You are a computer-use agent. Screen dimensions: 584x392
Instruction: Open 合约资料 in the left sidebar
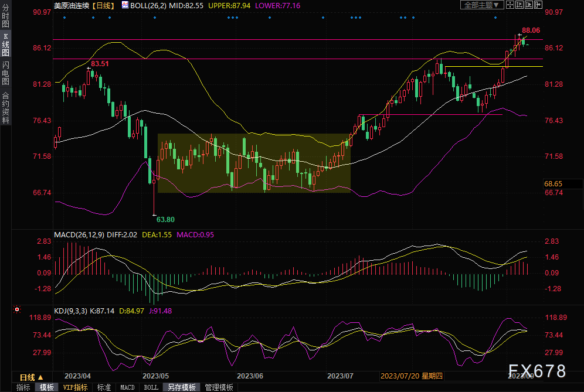(x=6, y=107)
